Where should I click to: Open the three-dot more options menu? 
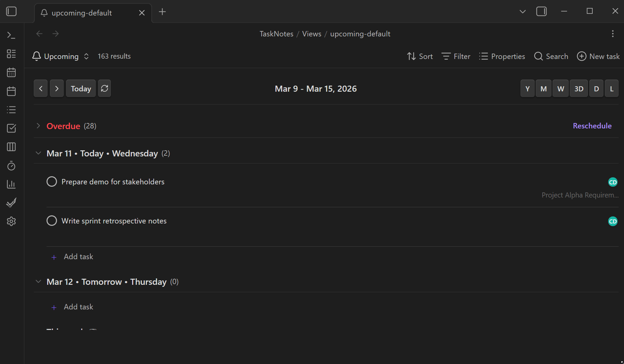(613, 34)
